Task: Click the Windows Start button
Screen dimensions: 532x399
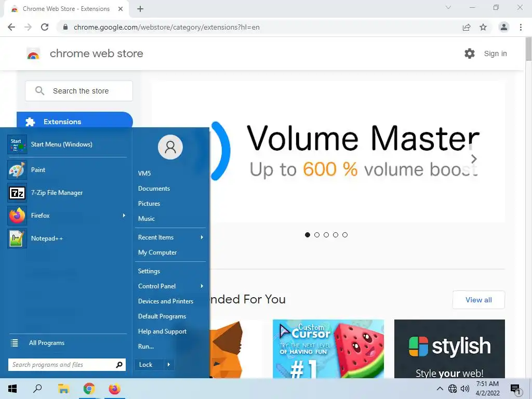Action: [12, 389]
